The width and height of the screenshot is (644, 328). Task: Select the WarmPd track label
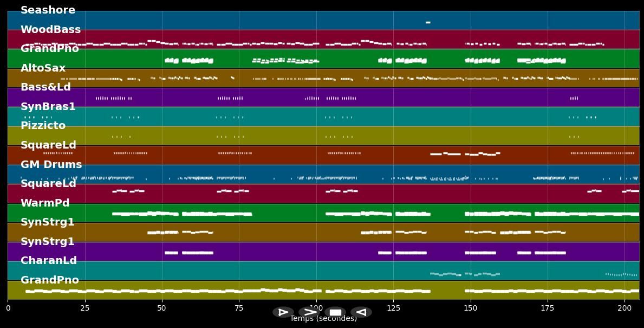(45, 203)
